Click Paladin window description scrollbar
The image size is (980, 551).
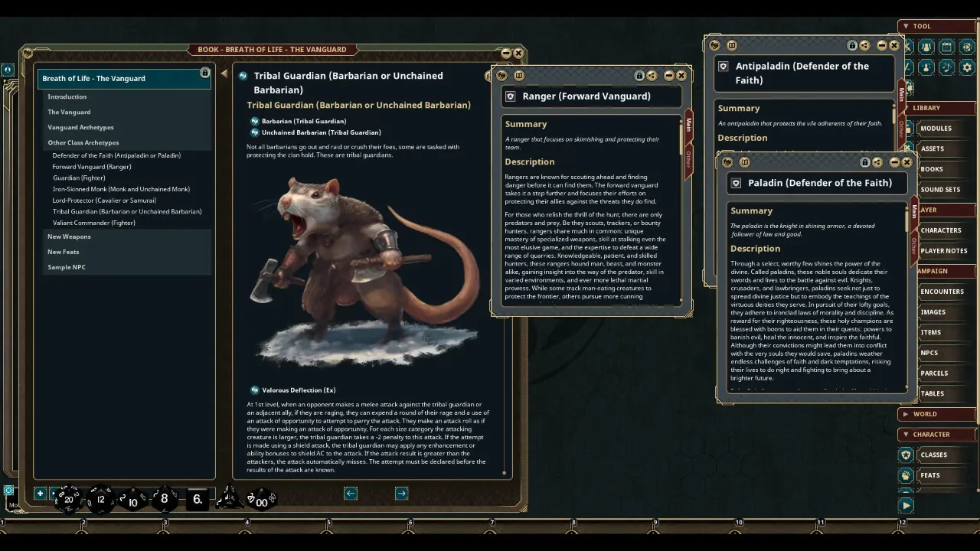click(x=906, y=222)
